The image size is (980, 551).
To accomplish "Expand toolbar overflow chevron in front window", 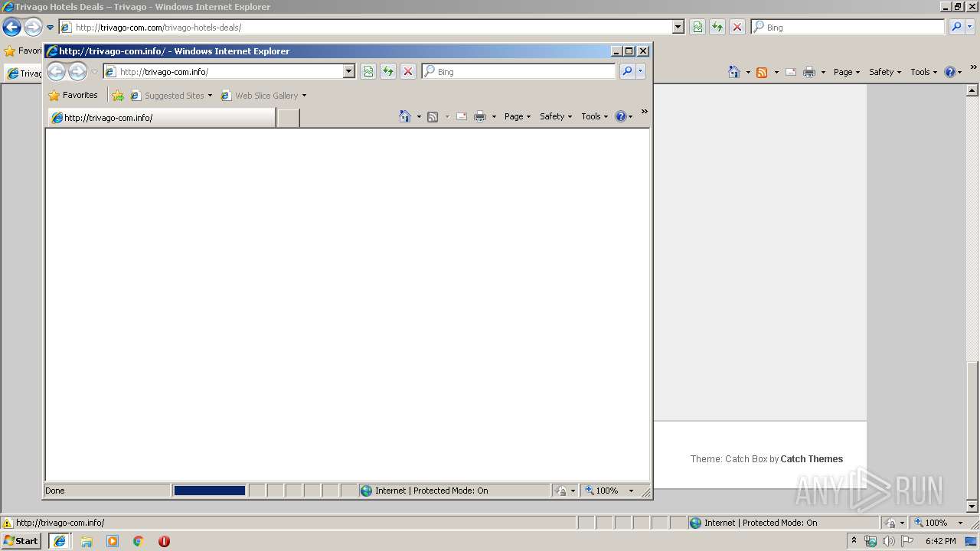I will 644,112.
